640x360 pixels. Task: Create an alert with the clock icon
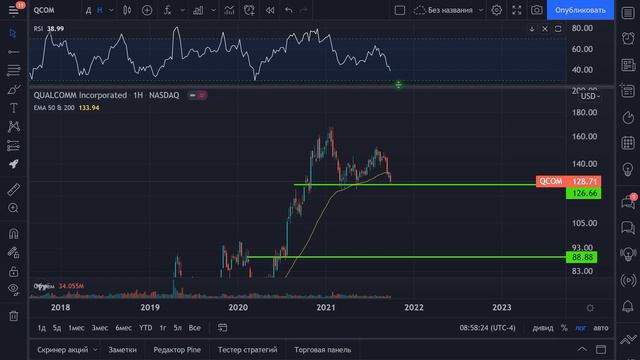tap(249, 10)
